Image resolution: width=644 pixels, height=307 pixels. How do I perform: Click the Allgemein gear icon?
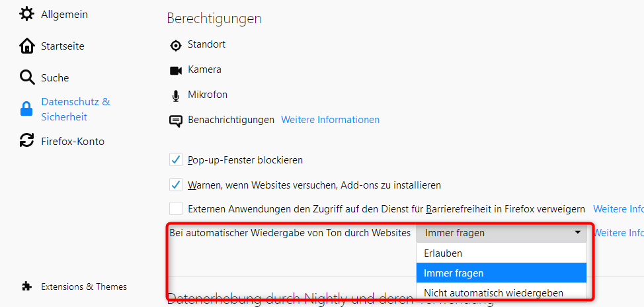coord(27,14)
